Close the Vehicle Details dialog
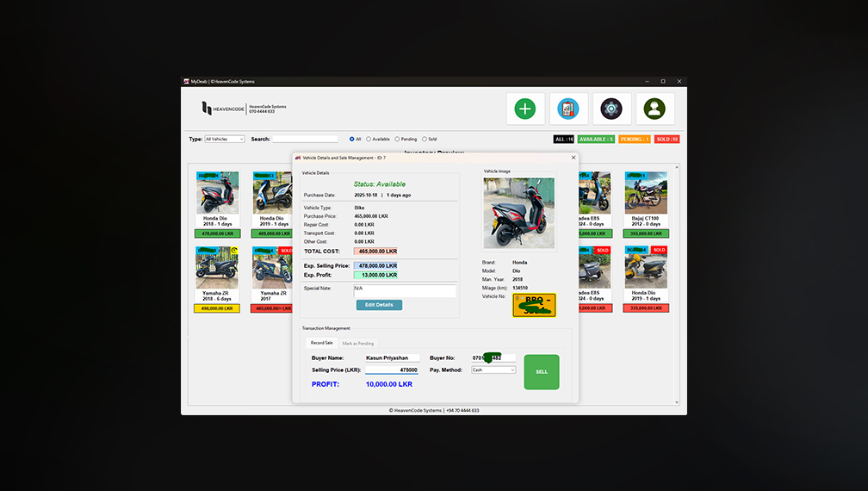Image resolution: width=868 pixels, height=491 pixels. point(573,158)
